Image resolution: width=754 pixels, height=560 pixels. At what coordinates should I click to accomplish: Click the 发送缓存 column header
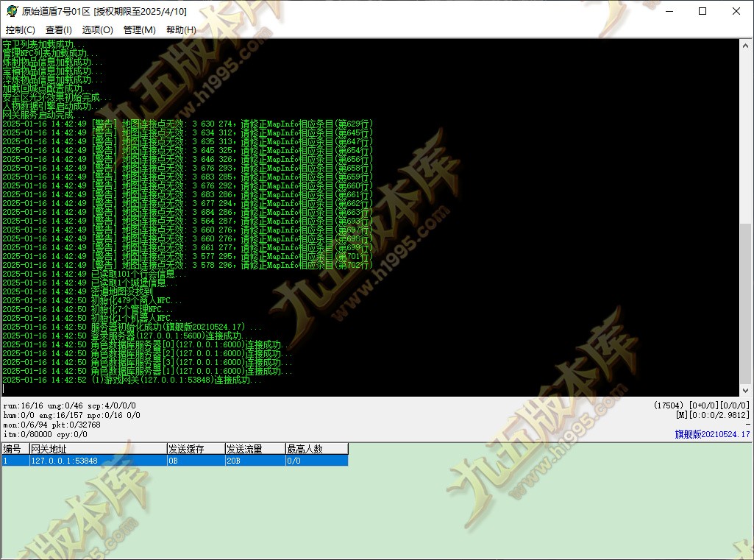[x=196, y=449]
